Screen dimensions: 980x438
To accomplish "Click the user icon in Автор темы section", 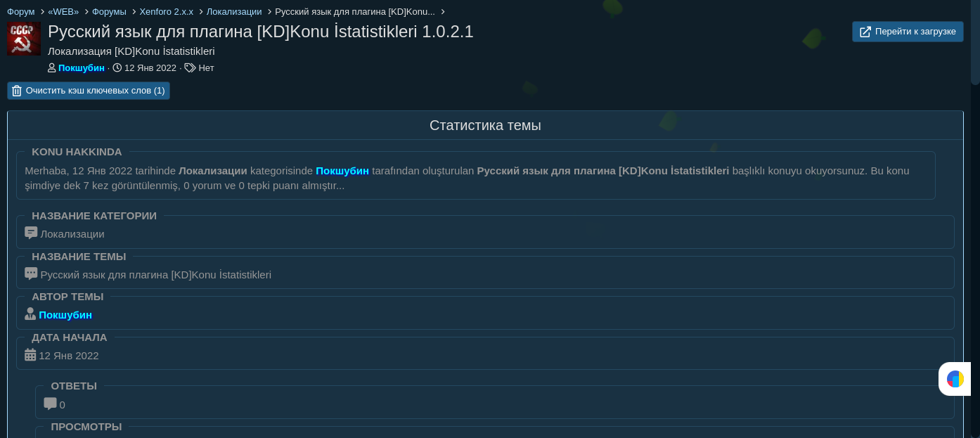I will pos(30,314).
